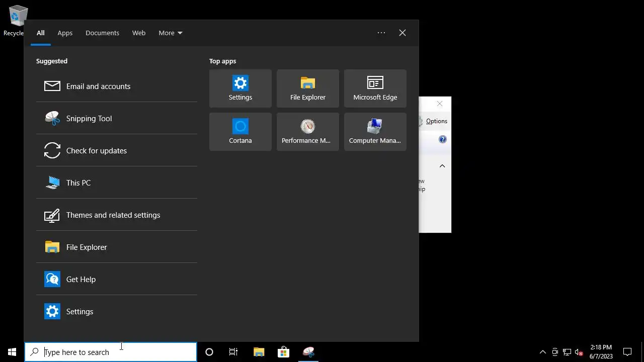Launch Snipping Tool from suggested list
Viewport: 644px width, 362px height.
(117, 118)
